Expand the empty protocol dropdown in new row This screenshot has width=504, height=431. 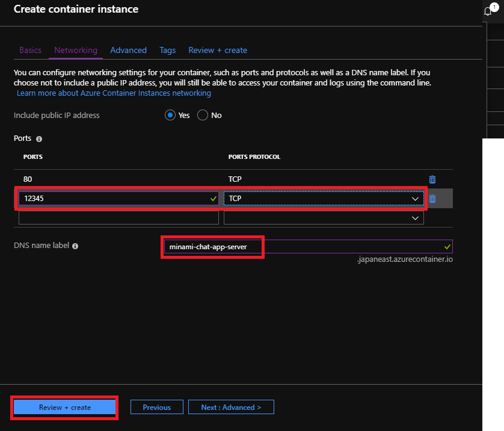click(324, 218)
